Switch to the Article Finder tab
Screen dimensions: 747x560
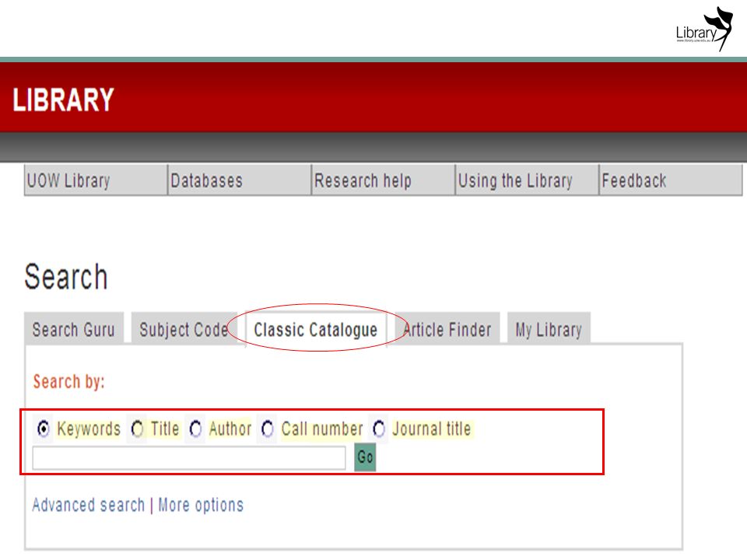(447, 328)
